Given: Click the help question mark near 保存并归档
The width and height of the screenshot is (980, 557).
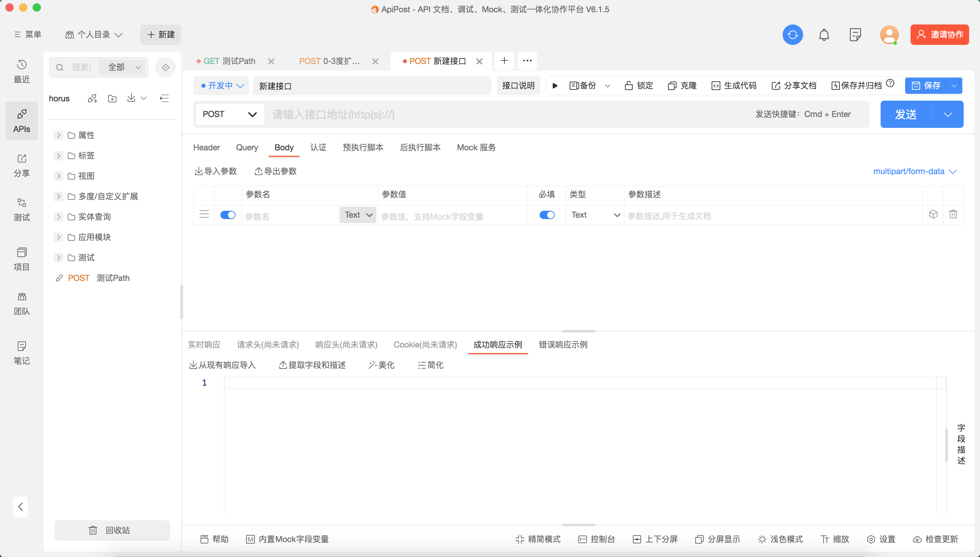Looking at the screenshot, I should (890, 83).
